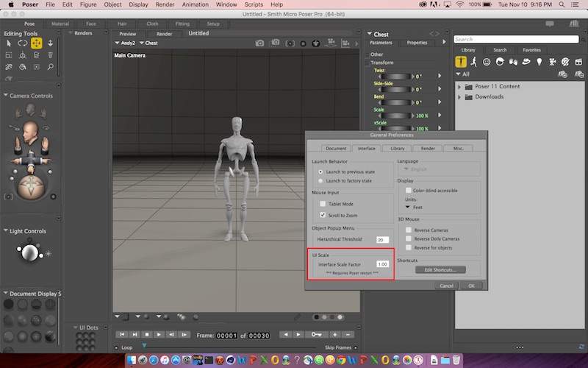Open the Face expressions smiley category
Image resolution: width=588 pixels, height=368 pixels.
coord(487,62)
